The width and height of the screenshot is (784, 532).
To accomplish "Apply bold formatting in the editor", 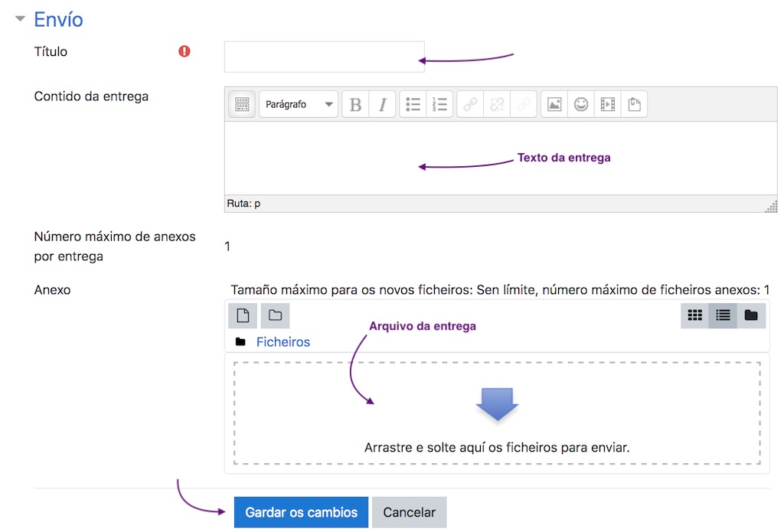I will pos(355,105).
